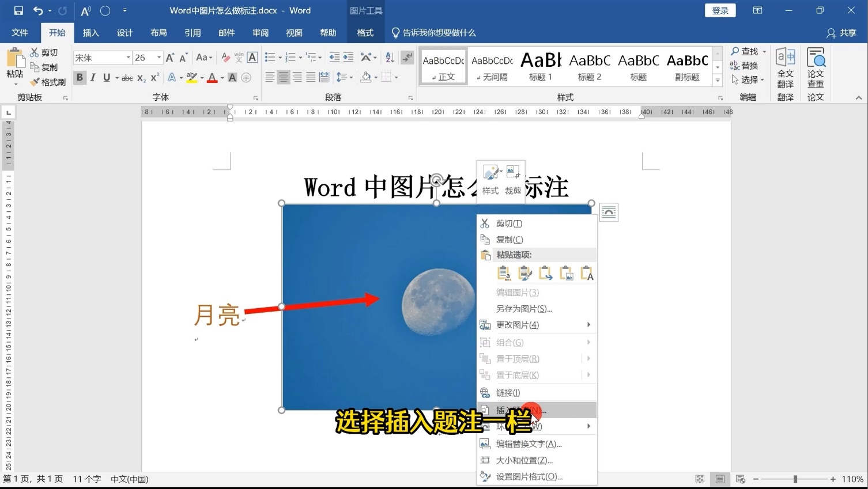Shrink font size with the smaller A icon
868x489 pixels.
pyautogui.click(x=184, y=58)
